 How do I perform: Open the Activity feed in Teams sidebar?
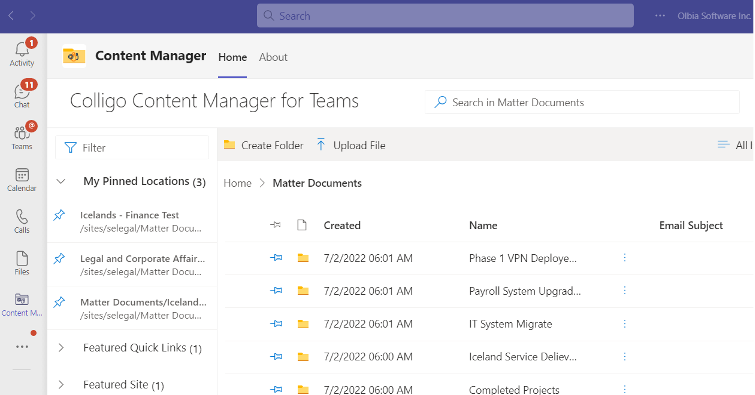coord(22,53)
